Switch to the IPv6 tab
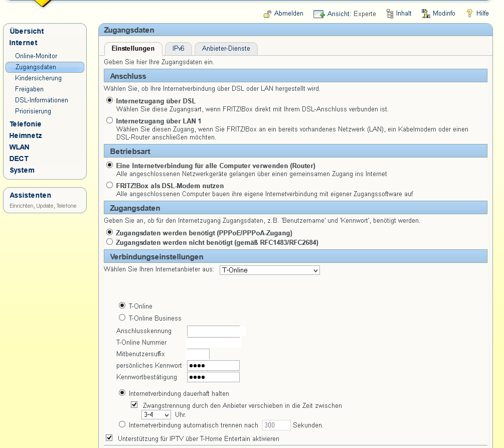Viewport: 504px width, 448px height. (179, 49)
